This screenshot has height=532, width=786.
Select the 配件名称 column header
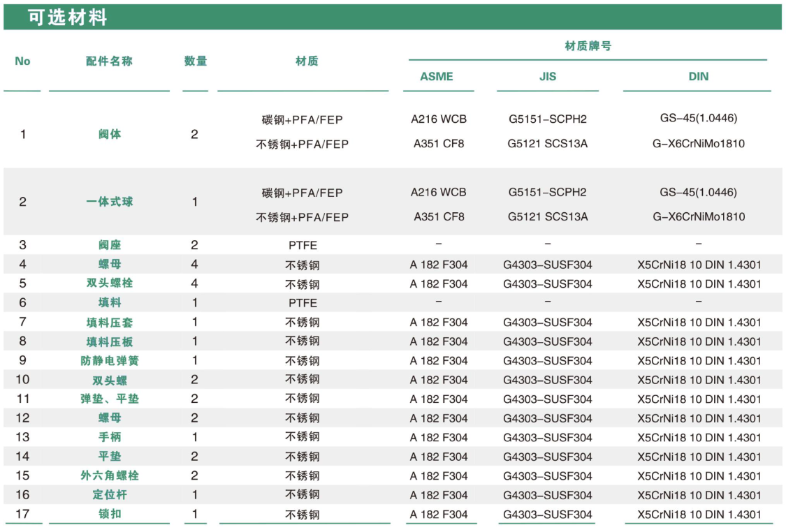click(x=109, y=61)
